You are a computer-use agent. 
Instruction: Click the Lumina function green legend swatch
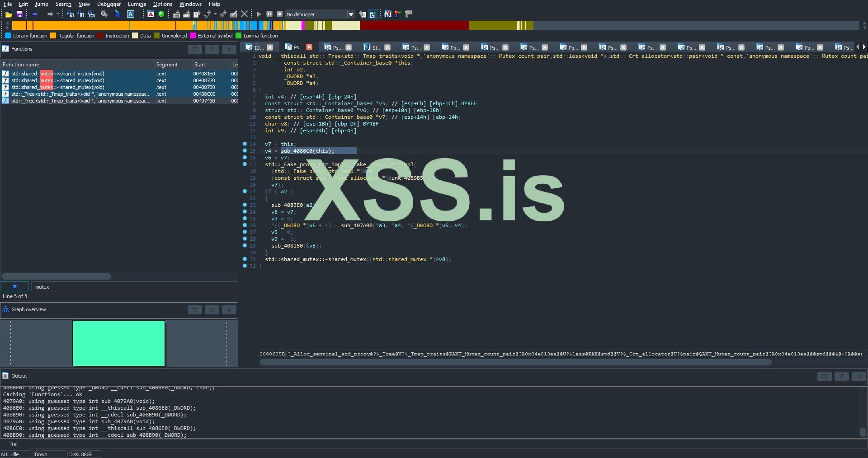click(x=239, y=36)
